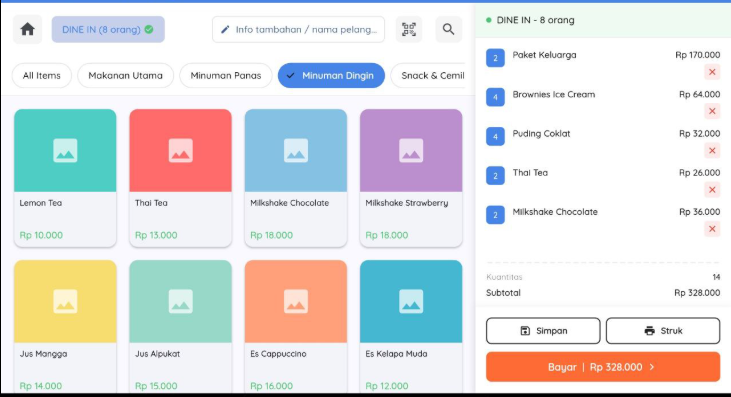Click the Rp 64.000 price in order
Image resolution: width=731 pixels, height=397 pixels.
[699, 95]
